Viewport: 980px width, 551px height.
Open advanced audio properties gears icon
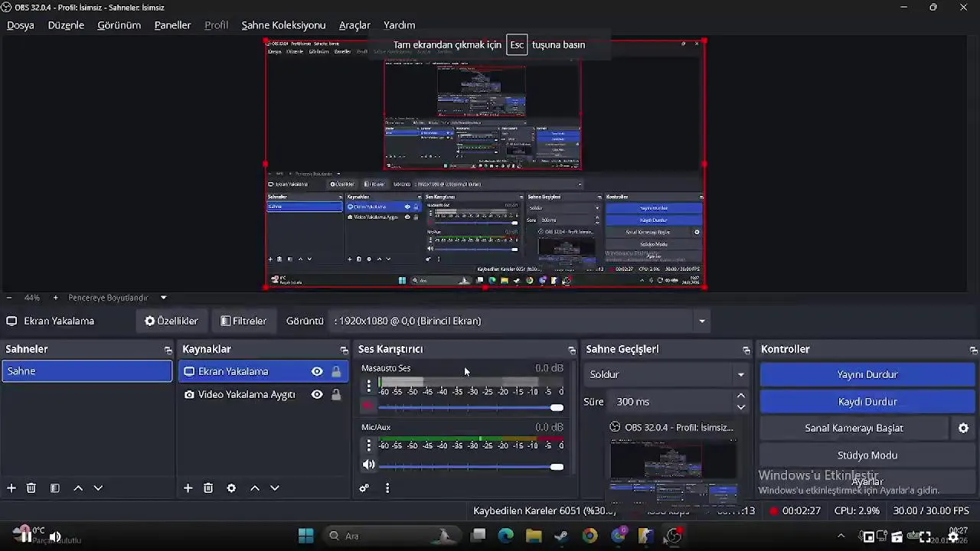364,488
